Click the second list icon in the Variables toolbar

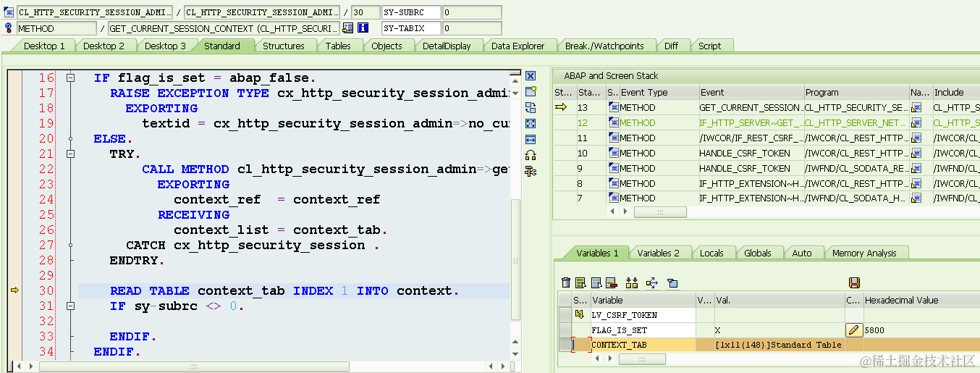tap(596, 282)
